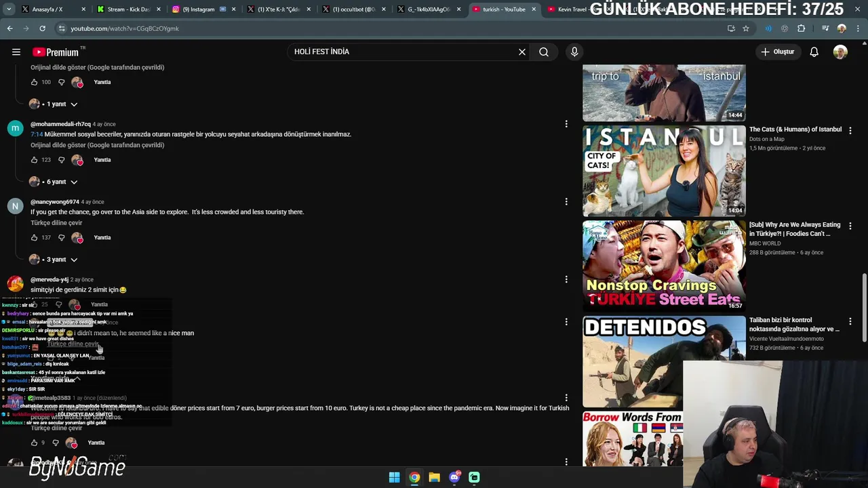Click the magnifier search button
Image resolution: width=868 pixels, height=488 pixels.
544,52
